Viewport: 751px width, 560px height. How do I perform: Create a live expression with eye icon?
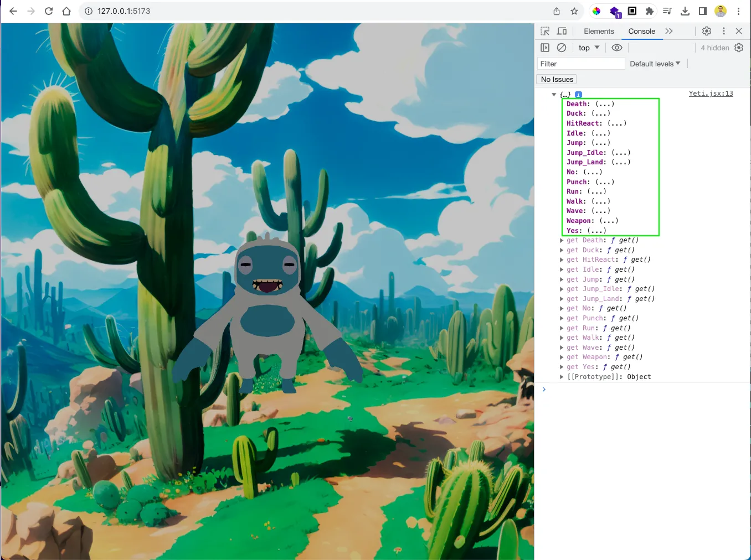click(x=617, y=48)
